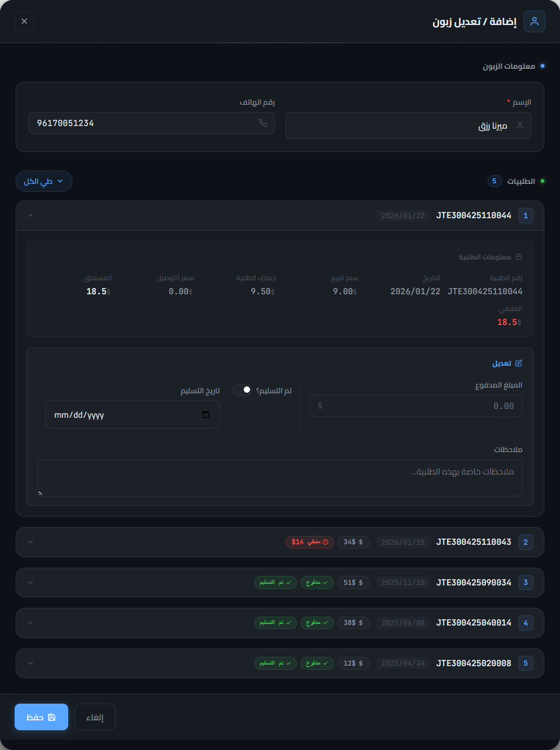Click the phone icon in phone field
Viewport: 560px width, 750px height.
263,123
